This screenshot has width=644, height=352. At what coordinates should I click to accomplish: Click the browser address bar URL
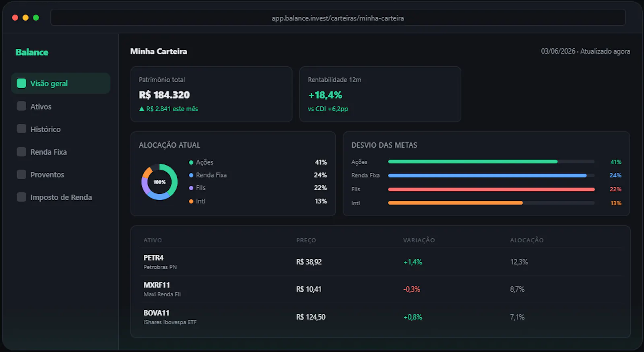(338, 18)
